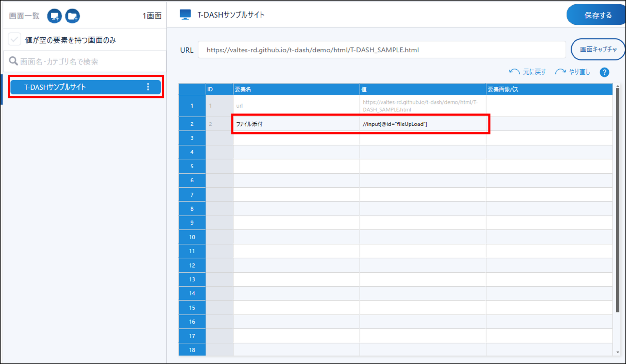Screen dimensions: 626x364
Task: Click the scrollbar down arrow on the table
Action: 618,352
